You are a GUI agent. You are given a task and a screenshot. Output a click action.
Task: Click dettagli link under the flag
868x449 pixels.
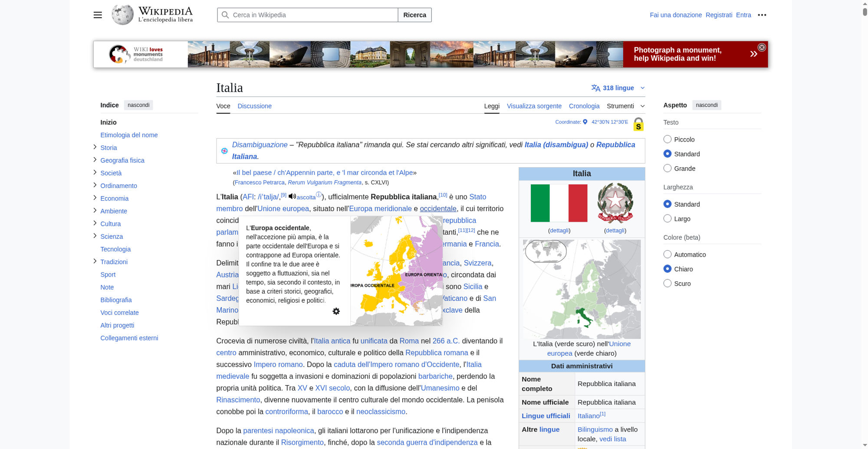(559, 230)
